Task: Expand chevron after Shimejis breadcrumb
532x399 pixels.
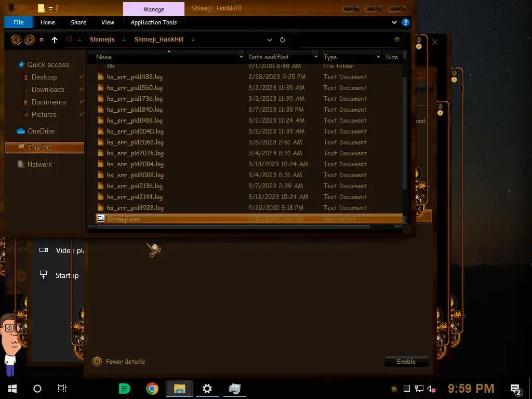Action: (x=124, y=39)
